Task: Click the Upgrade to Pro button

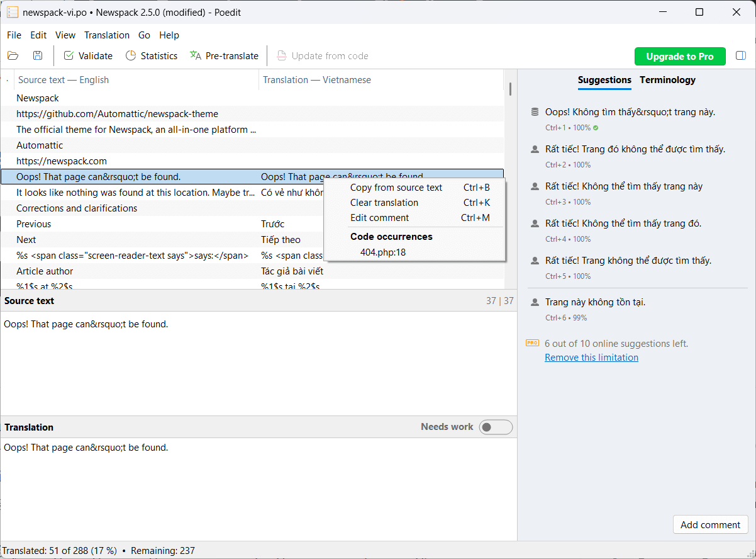Action: point(680,57)
